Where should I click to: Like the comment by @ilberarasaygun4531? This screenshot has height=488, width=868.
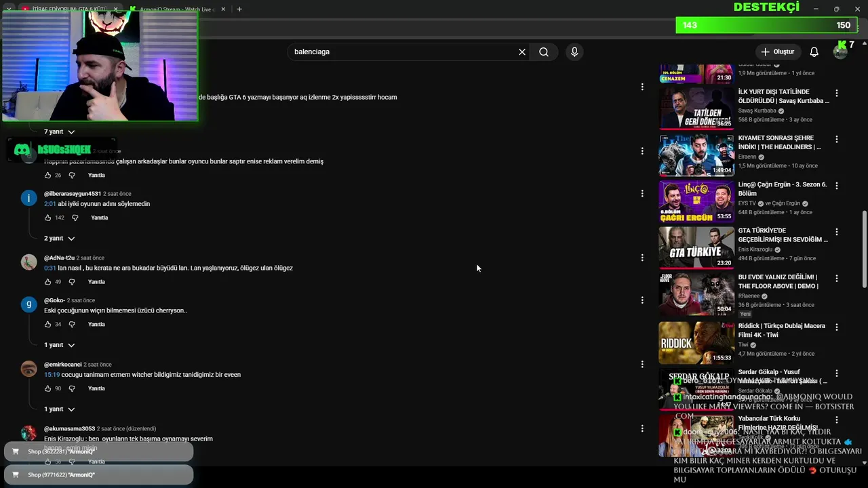point(47,218)
